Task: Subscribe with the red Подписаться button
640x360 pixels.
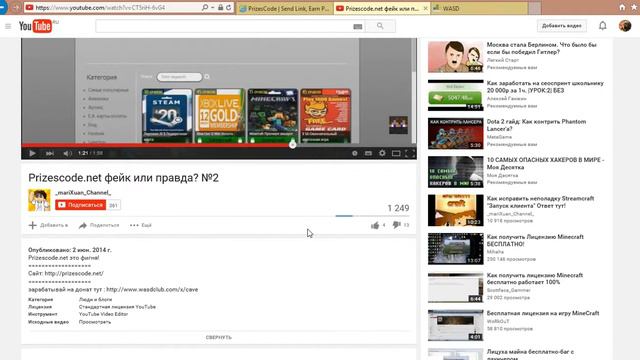Action: pos(81,205)
